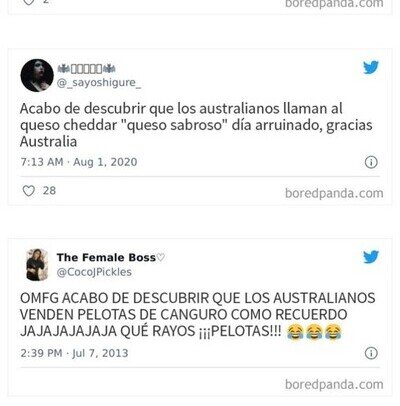
Task: Click boredpanda.com link under cheddar tweet
Action: click(334, 193)
